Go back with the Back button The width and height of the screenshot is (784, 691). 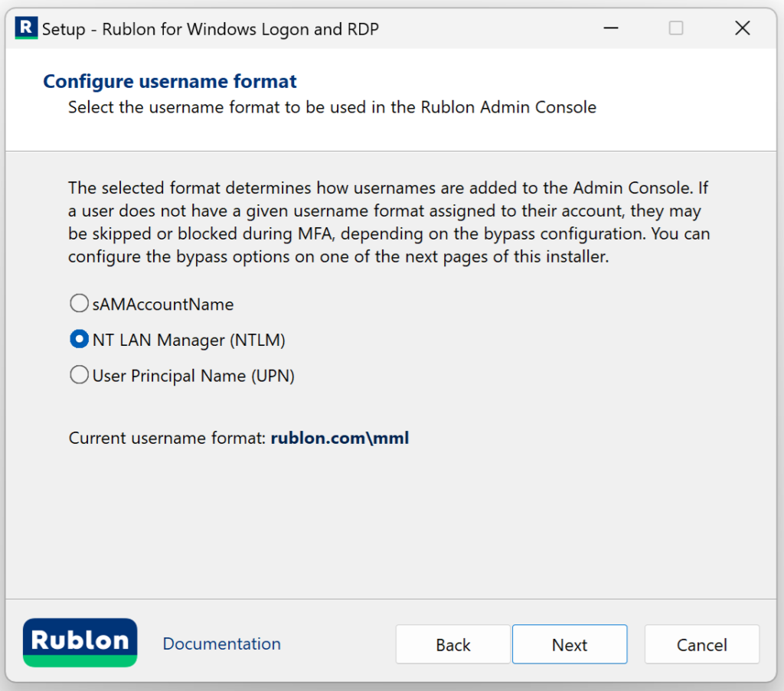pyautogui.click(x=452, y=645)
